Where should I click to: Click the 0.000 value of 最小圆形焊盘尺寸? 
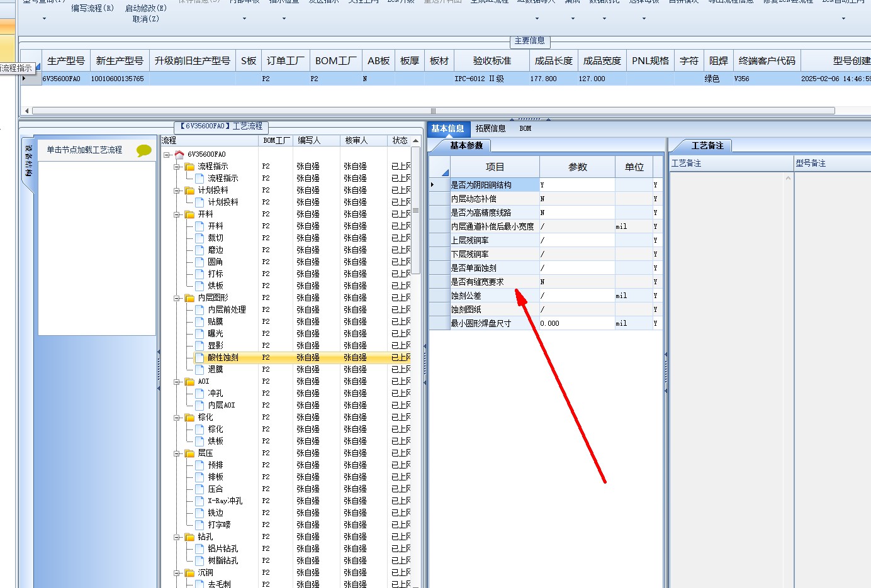pos(577,323)
